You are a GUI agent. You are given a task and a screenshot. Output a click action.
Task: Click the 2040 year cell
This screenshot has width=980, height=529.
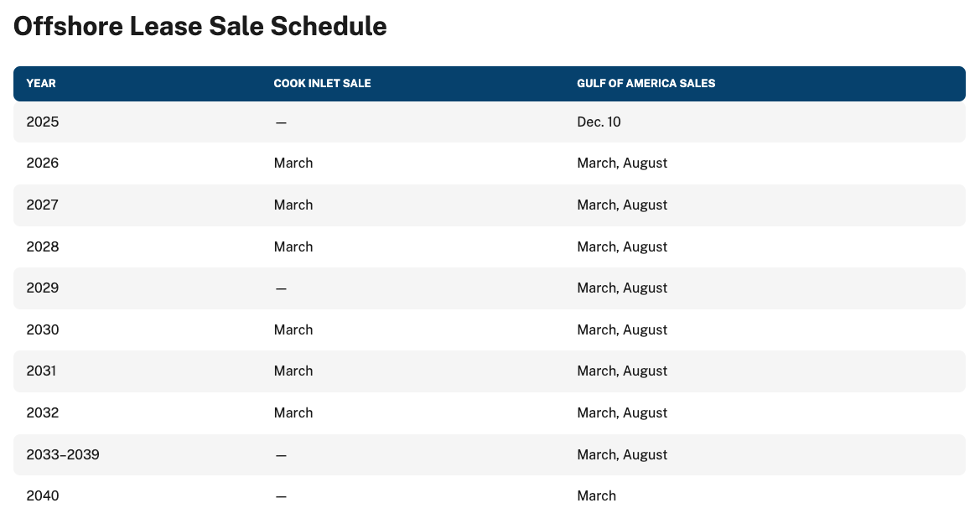point(43,495)
